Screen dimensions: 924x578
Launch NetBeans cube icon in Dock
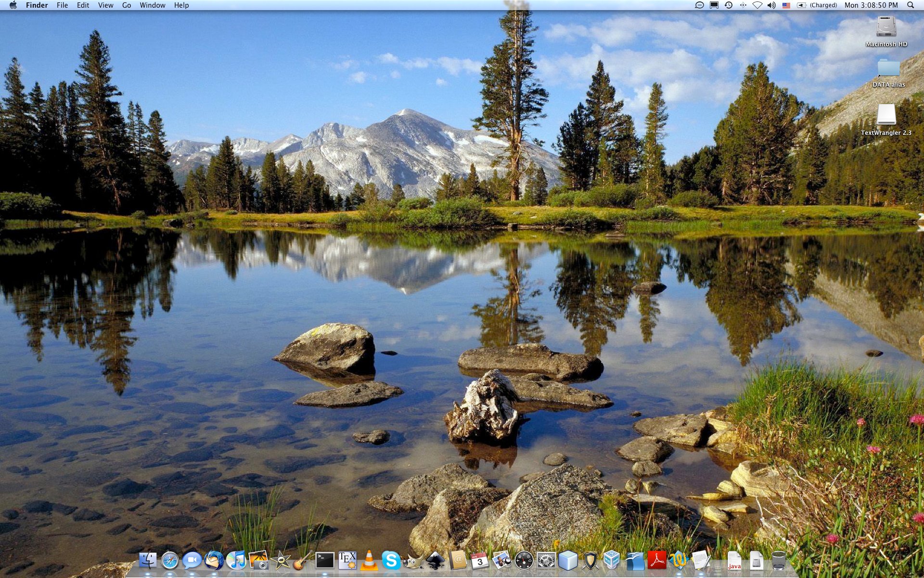tap(568, 561)
